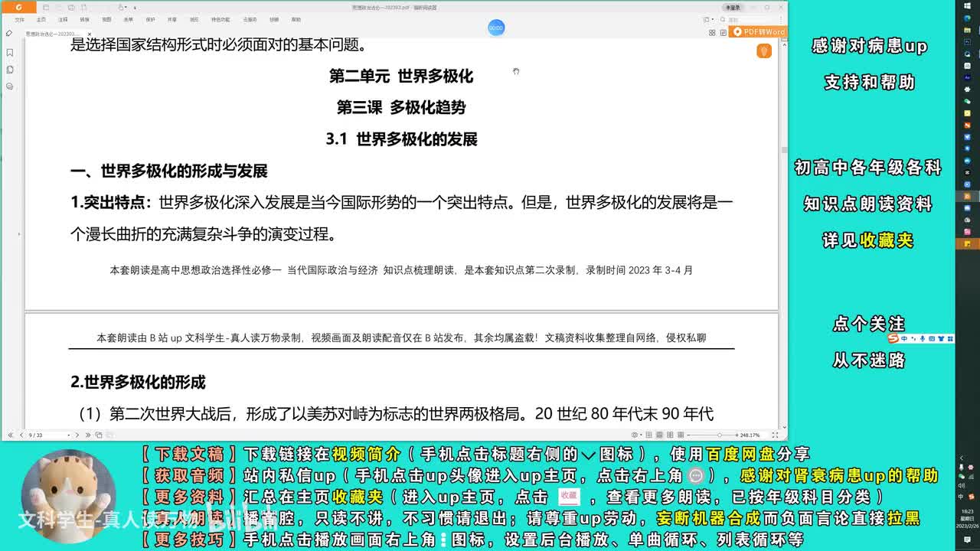Screen dimensions: 980x551
Task: Click the heading 一、世界多极化的形成与发展
Action: [169, 171]
